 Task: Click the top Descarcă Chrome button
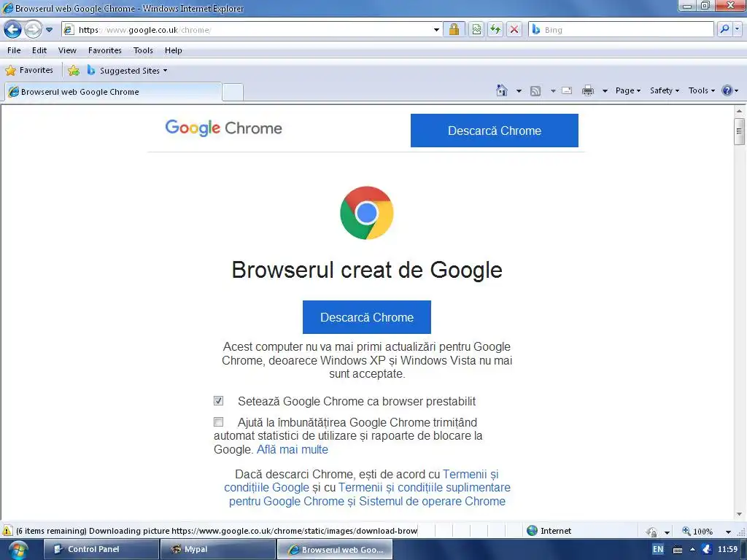[x=495, y=131]
